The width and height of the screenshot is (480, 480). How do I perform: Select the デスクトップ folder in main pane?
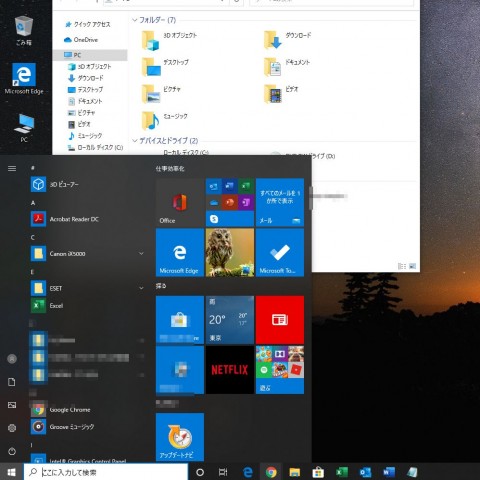(165, 66)
